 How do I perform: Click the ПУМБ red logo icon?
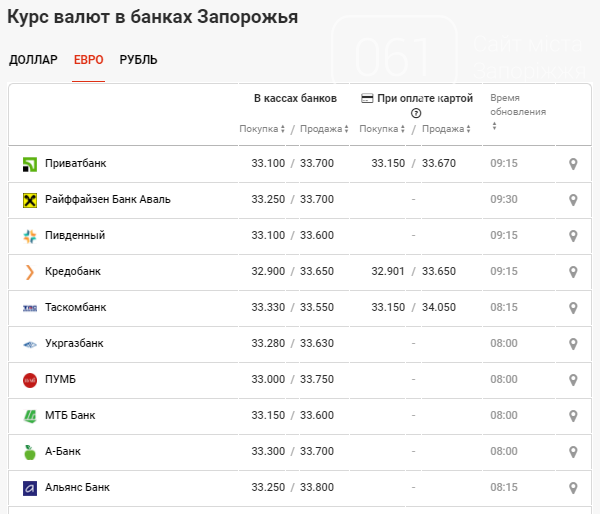[30, 380]
